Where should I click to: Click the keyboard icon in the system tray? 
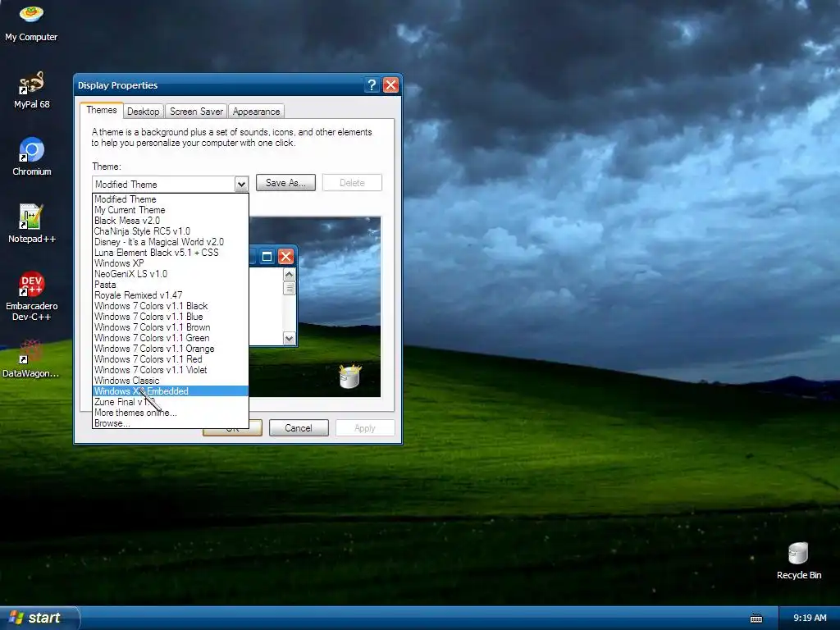756,619
